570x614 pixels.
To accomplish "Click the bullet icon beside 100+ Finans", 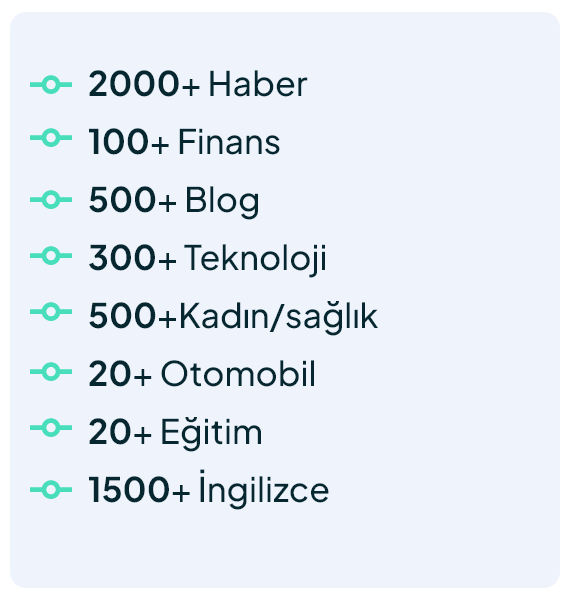I will point(51,138).
